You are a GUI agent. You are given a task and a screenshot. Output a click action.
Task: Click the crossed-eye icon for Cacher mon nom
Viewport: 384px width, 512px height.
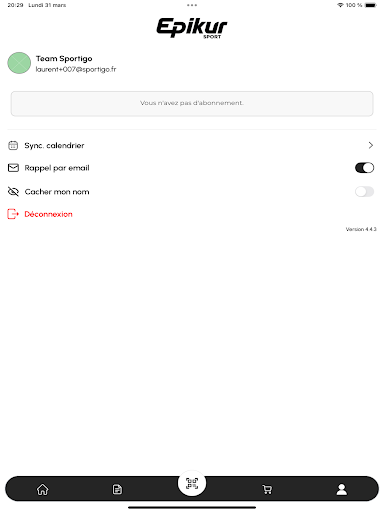click(x=13, y=192)
